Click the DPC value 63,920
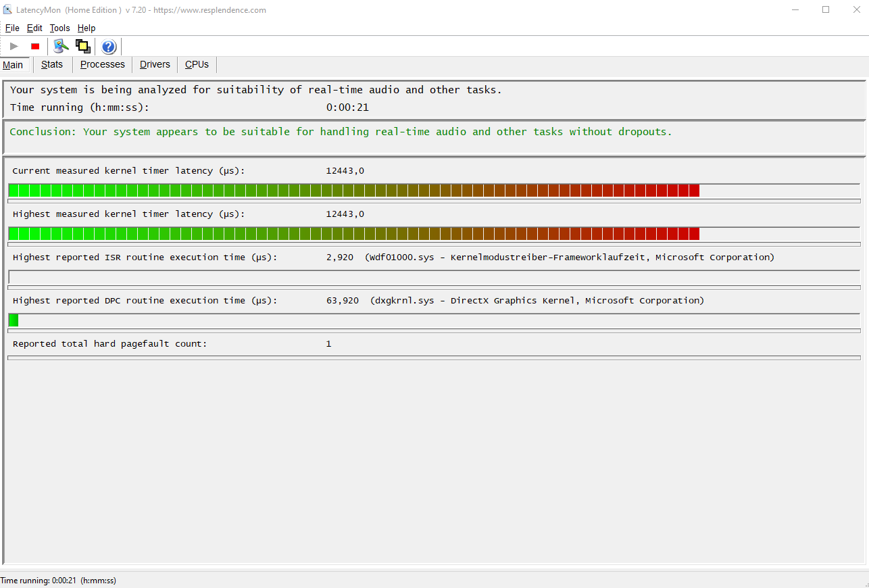The width and height of the screenshot is (869, 588). (x=343, y=301)
